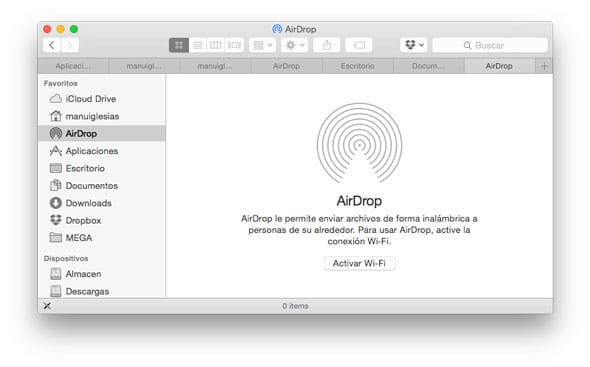Open Documentos in the sidebar
This screenshot has height=367, width=590.
(102, 185)
